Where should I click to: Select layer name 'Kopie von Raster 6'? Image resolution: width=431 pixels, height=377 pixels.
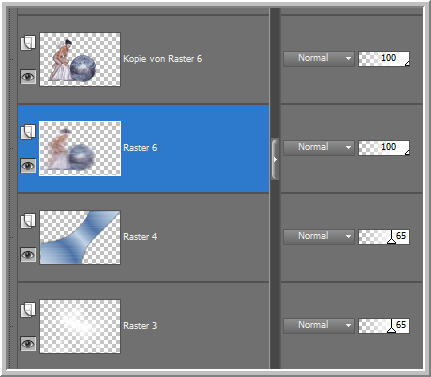[x=163, y=59]
